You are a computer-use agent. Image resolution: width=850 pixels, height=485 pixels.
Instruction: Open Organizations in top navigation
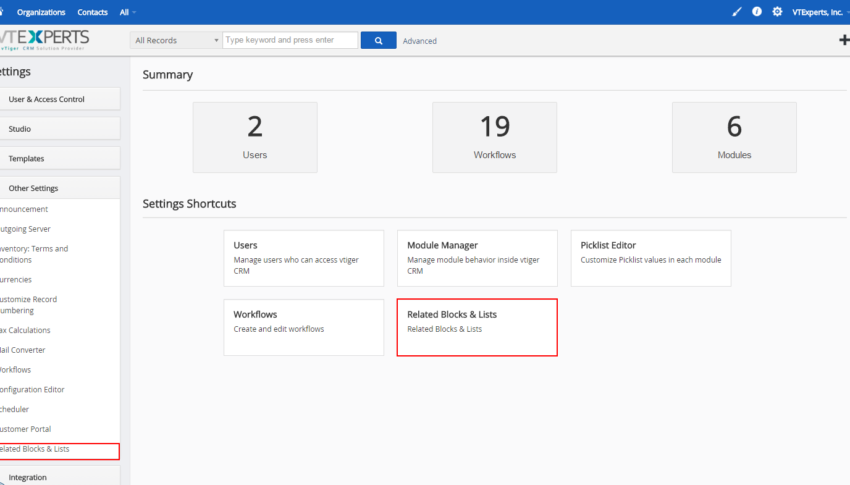41,12
